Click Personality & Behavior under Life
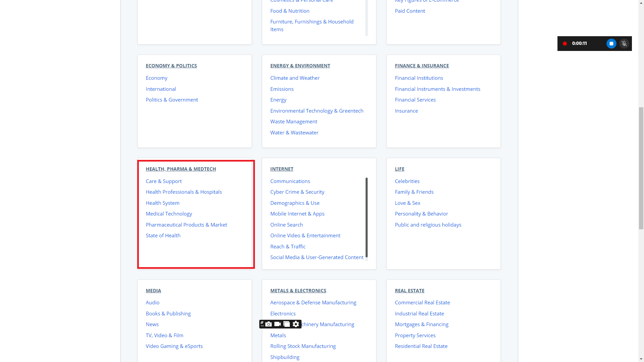This screenshot has width=644, height=362. coord(421,214)
